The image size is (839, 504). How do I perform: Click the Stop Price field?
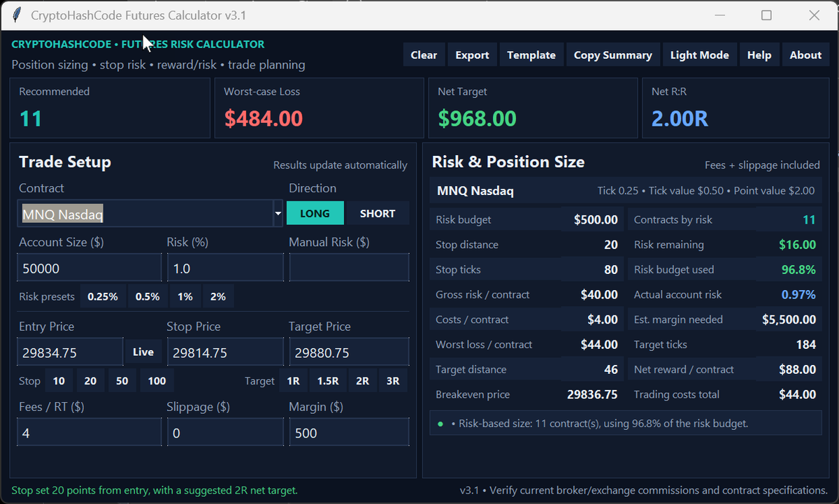coord(225,352)
